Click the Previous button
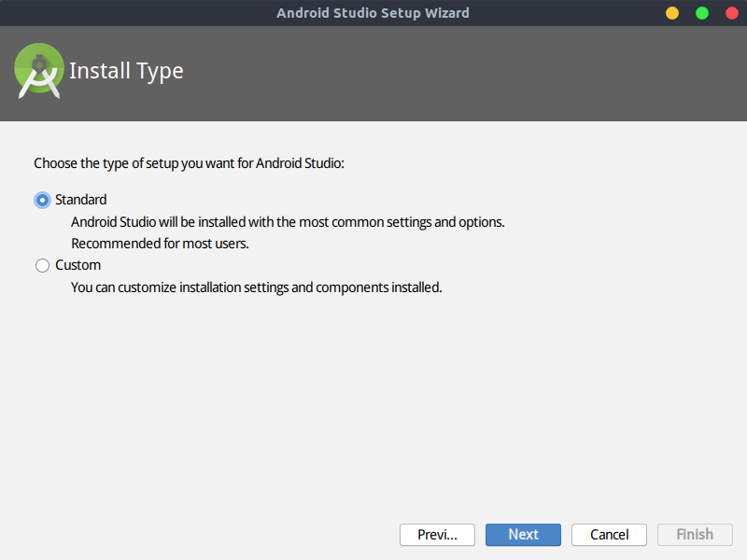747x560 pixels. [x=437, y=535]
